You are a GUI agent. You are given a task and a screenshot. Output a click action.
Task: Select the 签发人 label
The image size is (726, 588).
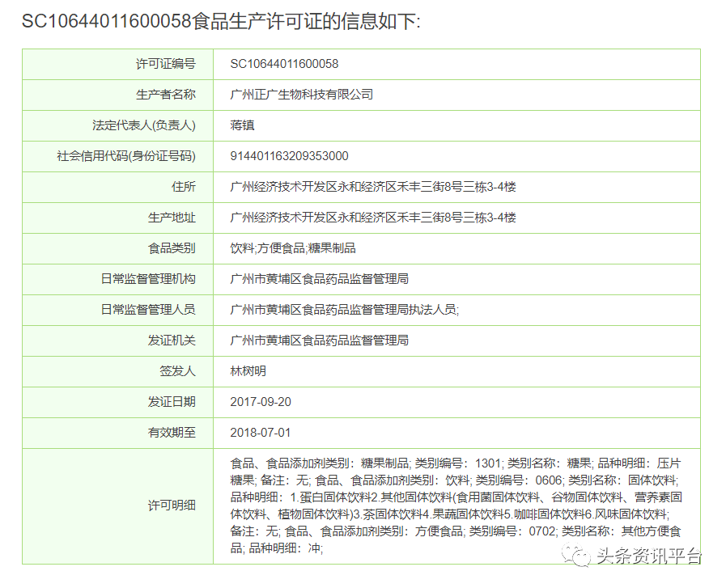[x=178, y=371]
